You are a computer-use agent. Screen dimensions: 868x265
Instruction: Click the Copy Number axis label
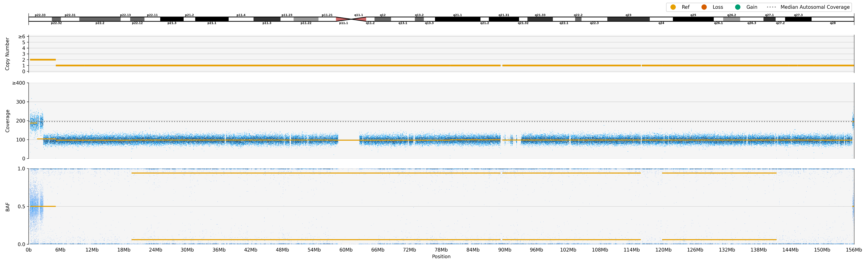tap(7, 54)
